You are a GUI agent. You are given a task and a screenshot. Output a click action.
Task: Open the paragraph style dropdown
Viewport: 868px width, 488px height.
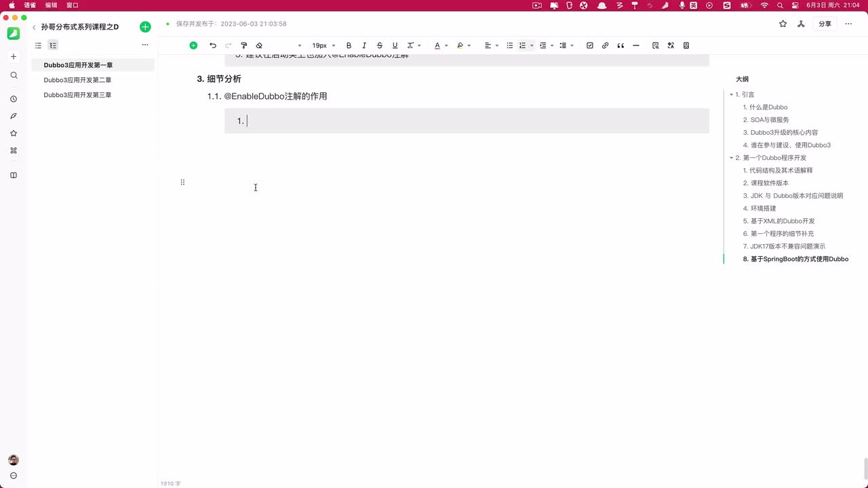300,45
